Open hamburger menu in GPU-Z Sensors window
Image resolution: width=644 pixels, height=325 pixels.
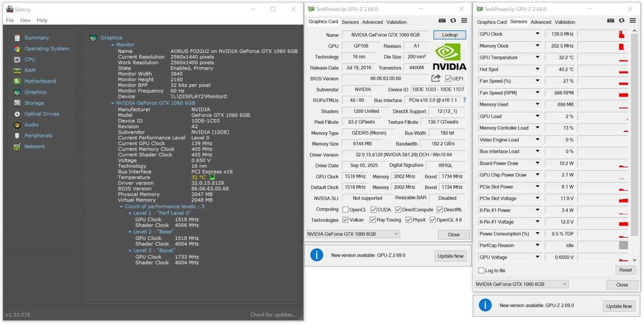click(633, 21)
